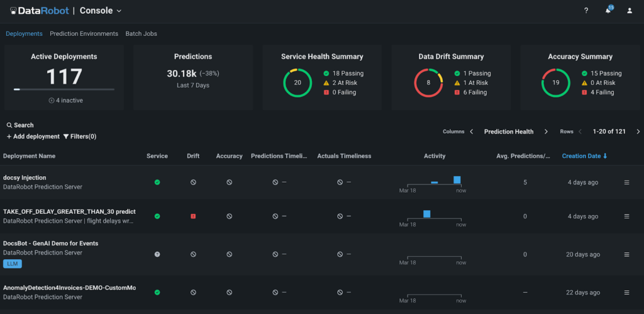Click Avg. Predictions column header

pos(523,156)
